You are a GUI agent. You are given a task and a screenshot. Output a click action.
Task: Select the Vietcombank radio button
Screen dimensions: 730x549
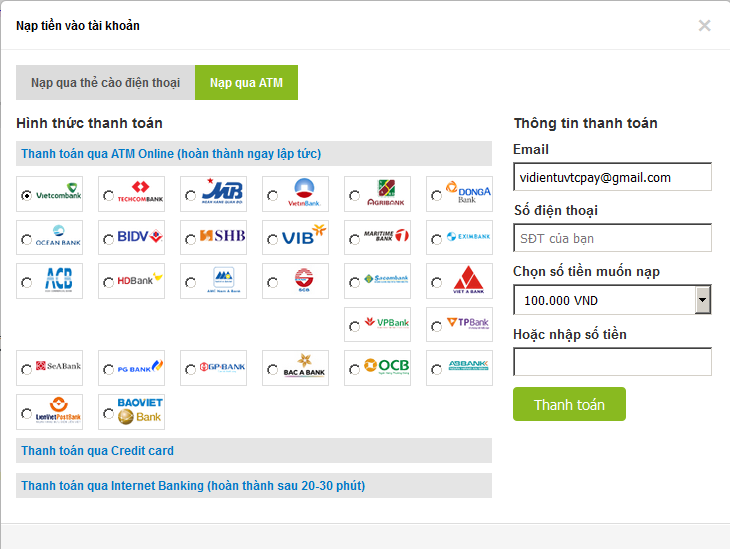[x=27, y=196]
